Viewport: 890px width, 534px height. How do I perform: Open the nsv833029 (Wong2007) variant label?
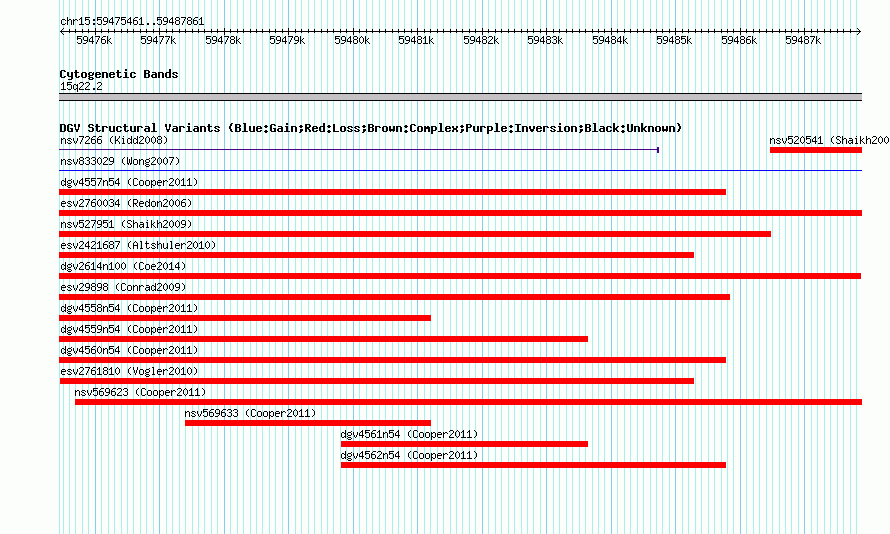(120, 161)
